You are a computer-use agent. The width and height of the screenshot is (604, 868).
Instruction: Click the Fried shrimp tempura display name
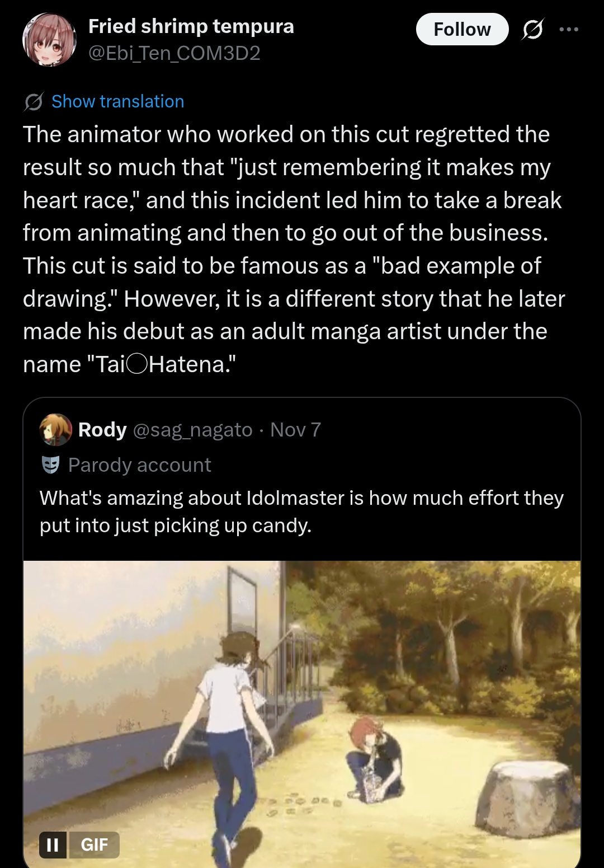191,26
